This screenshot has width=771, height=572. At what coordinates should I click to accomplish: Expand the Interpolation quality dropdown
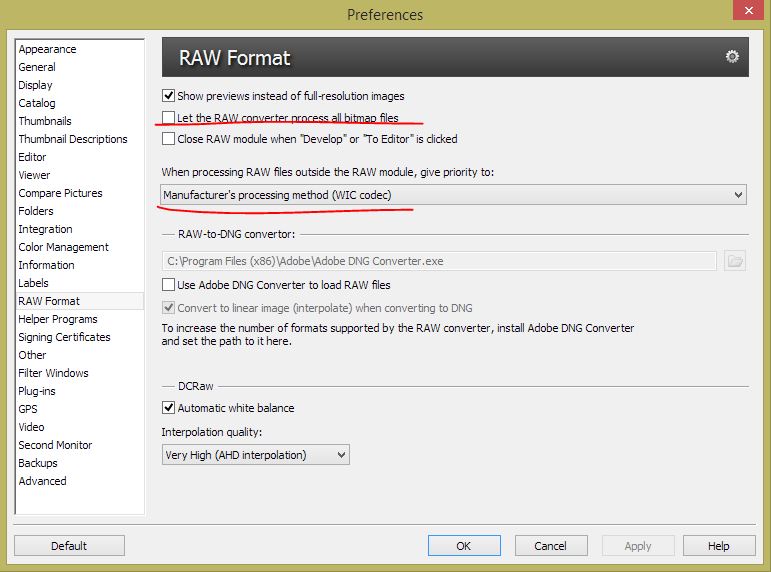pyautogui.click(x=255, y=455)
